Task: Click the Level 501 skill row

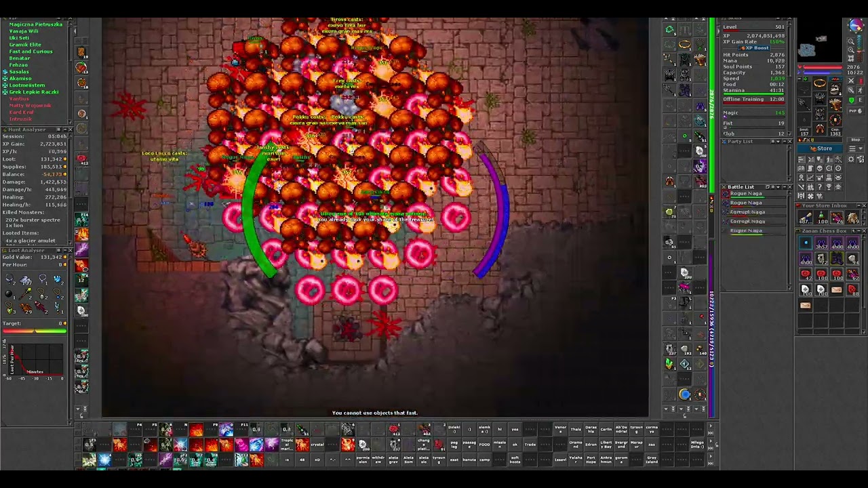Action: click(x=753, y=27)
